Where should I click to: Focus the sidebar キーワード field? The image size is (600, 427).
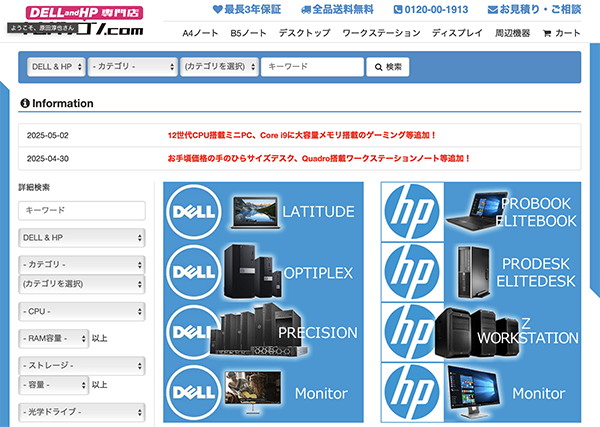(82, 210)
